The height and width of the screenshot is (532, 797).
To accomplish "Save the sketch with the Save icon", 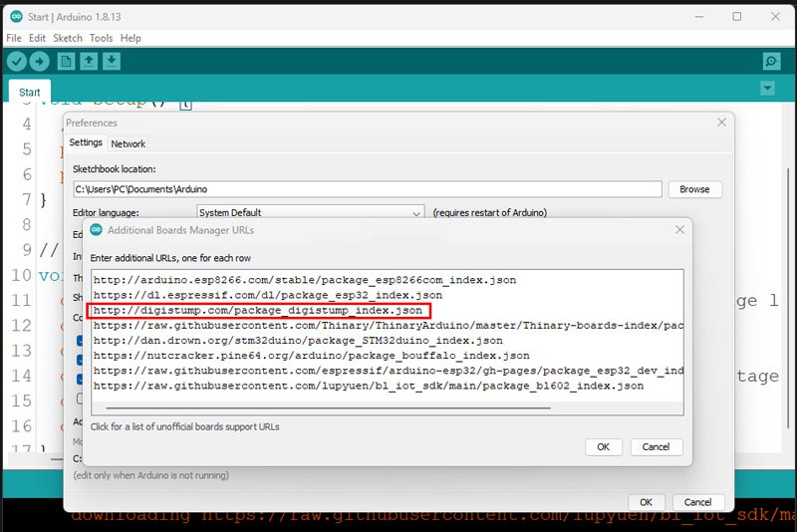I will click(112, 62).
